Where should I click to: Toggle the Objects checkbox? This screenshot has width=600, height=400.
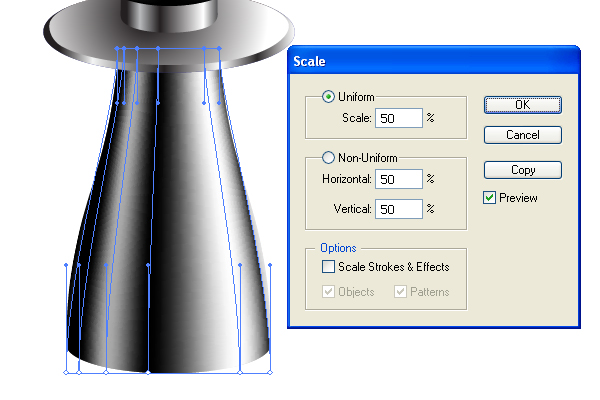click(x=328, y=292)
